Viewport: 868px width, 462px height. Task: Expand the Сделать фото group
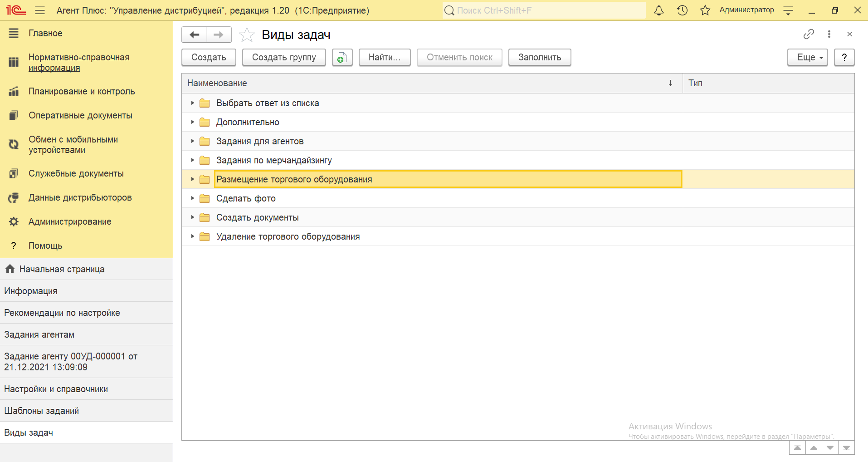tap(192, 198)
